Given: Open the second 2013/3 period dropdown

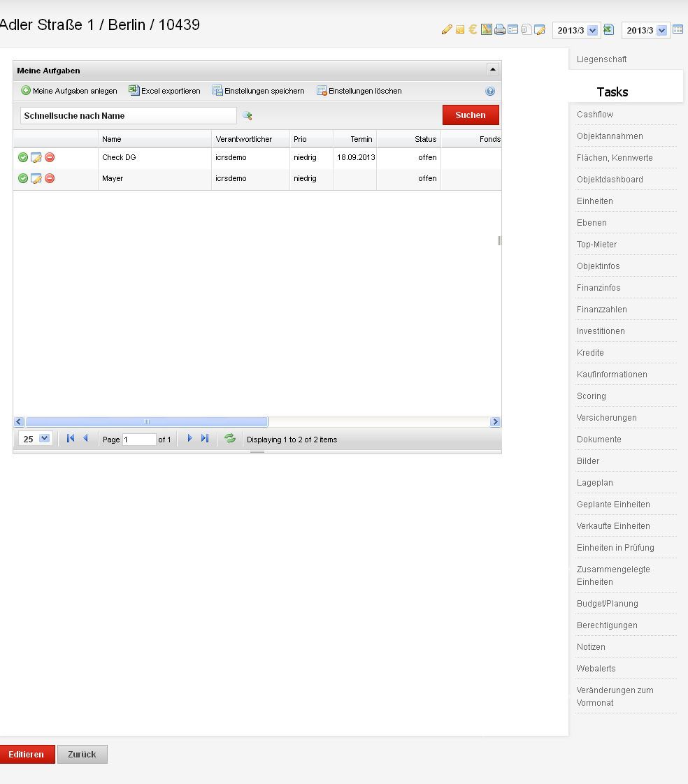Looking at the screenshot, I should pos(661,31).
